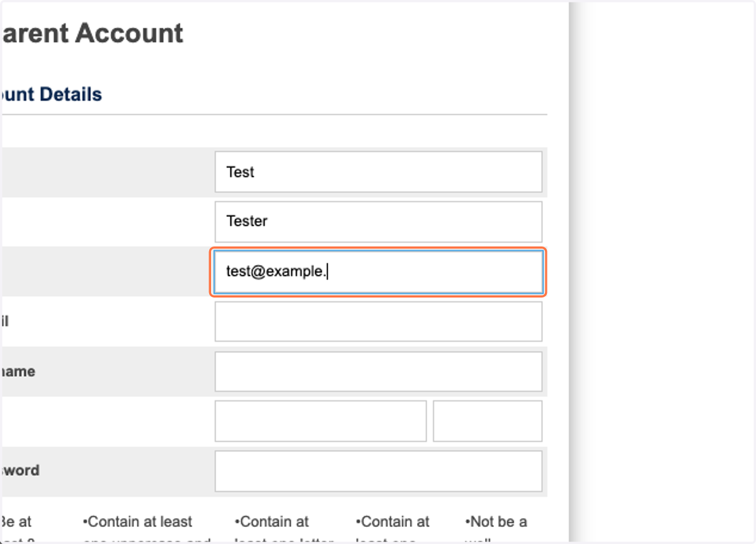Viewport: 756px width, 544px height.
Task: Click the wide field above the password row
Action: coord(320,421)
